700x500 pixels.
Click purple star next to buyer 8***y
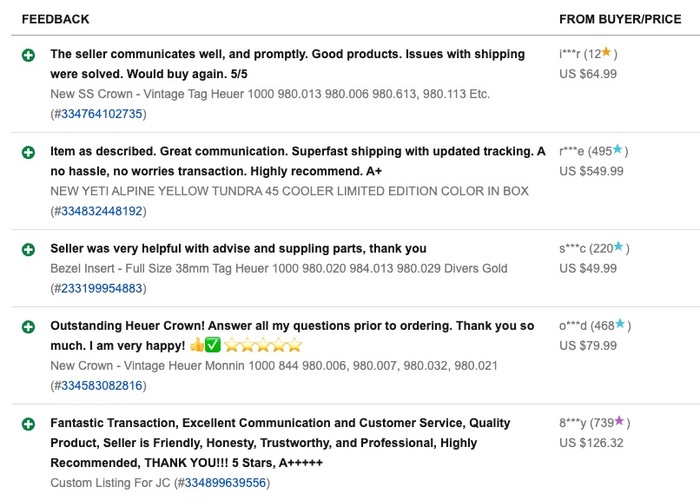pyautogui.click(x=619, y=422)
